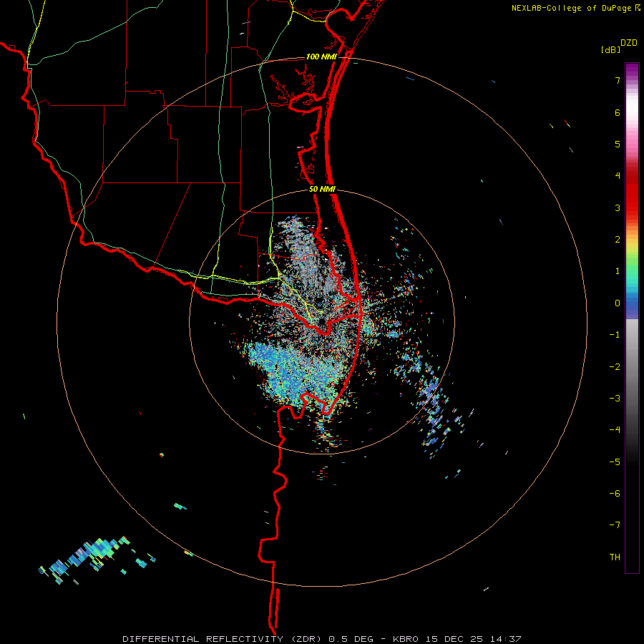Click the -5 value on the color scale
644x644 pixels.
(615, 462)
